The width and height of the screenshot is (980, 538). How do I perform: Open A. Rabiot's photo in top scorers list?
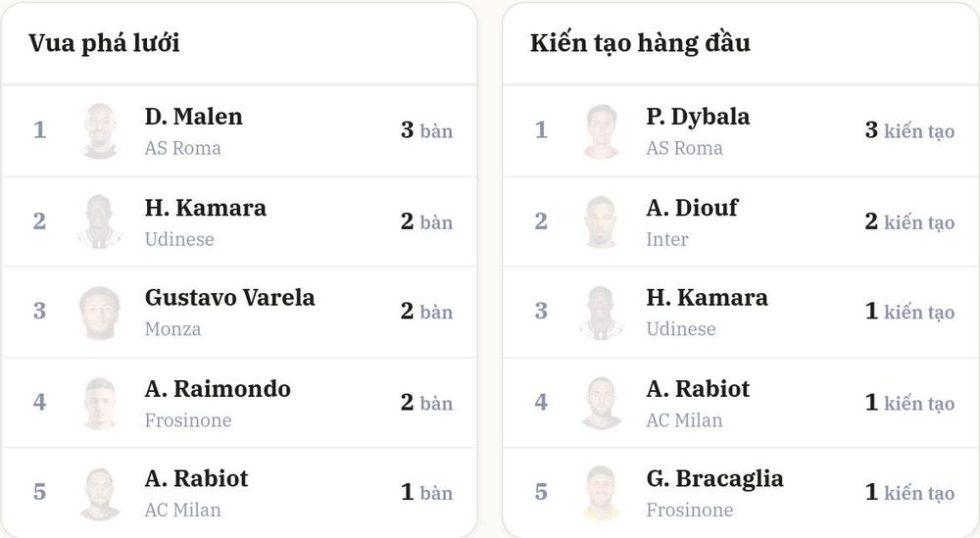(x=100, y=493)
